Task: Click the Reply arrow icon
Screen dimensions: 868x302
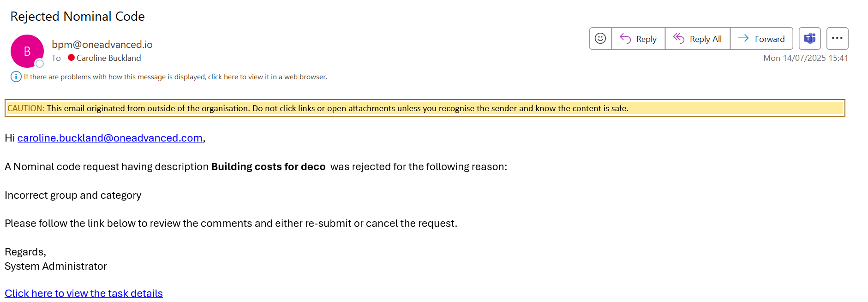Action: [x=625, y=38]
